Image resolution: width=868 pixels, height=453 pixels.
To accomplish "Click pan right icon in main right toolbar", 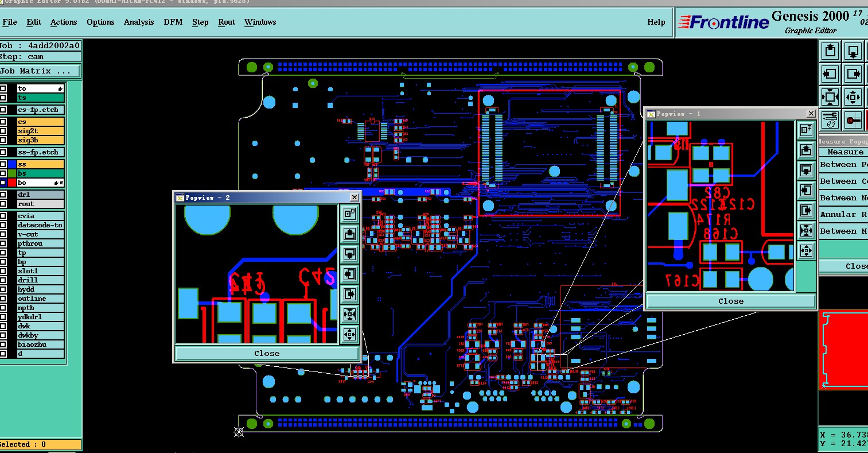I will coord(854,74).
